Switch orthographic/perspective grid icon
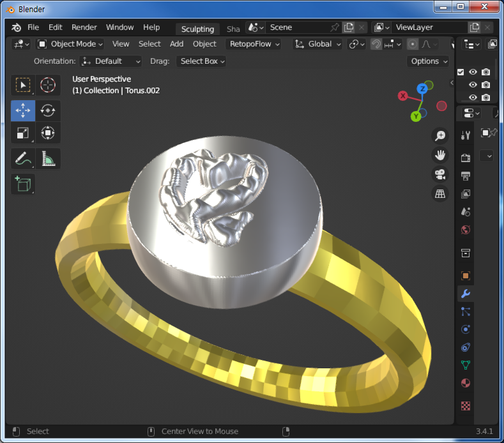Image resolution: width=504 pixels, height=443 pixels. tap(440, 193)
